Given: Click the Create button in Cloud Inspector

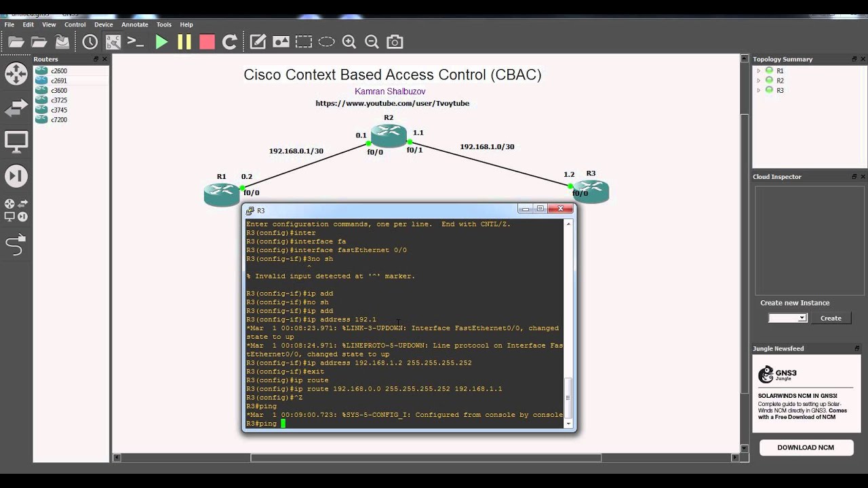Looking at the screenshot, I should 831,318.
